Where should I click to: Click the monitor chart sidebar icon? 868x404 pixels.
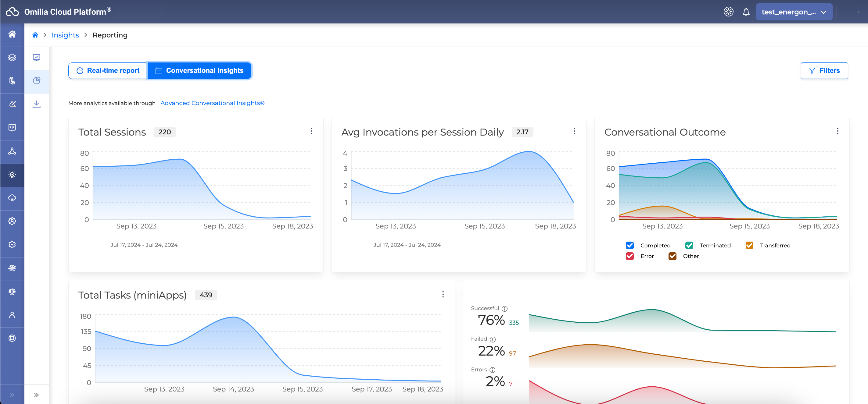(36, 58)
